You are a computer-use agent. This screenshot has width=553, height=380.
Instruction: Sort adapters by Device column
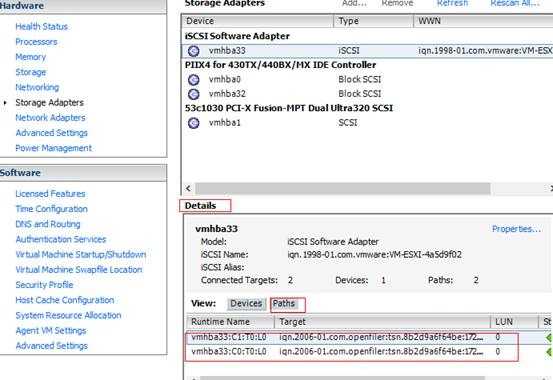pyautogui.click(x=258, y=21)
